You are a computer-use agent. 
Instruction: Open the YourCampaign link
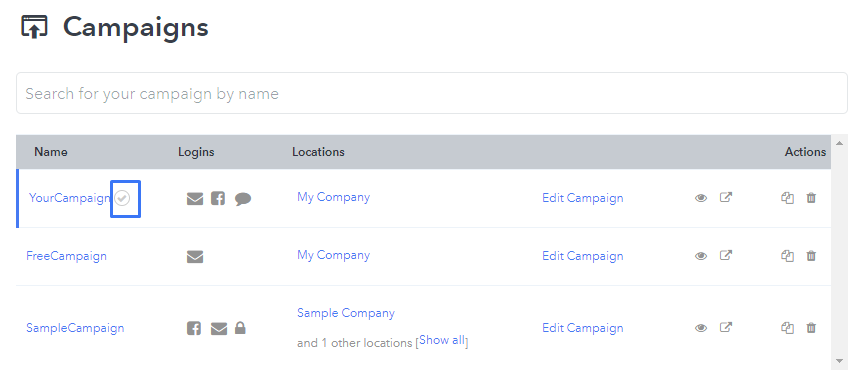coord(70,198)
